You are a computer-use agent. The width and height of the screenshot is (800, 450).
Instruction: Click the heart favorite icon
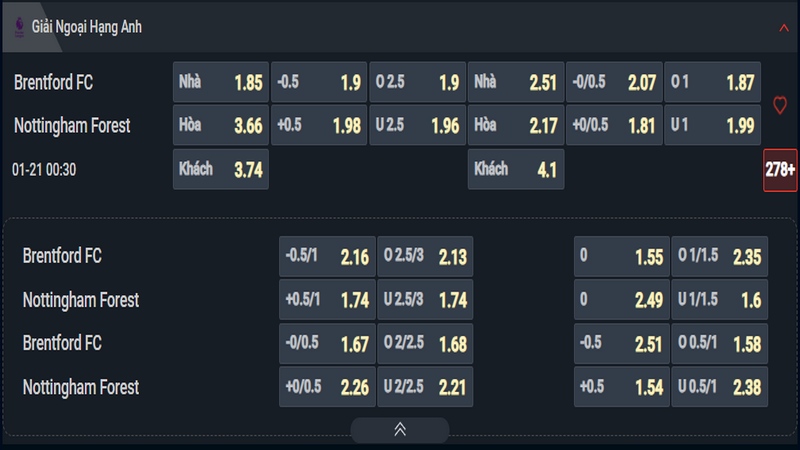[780, 105]
